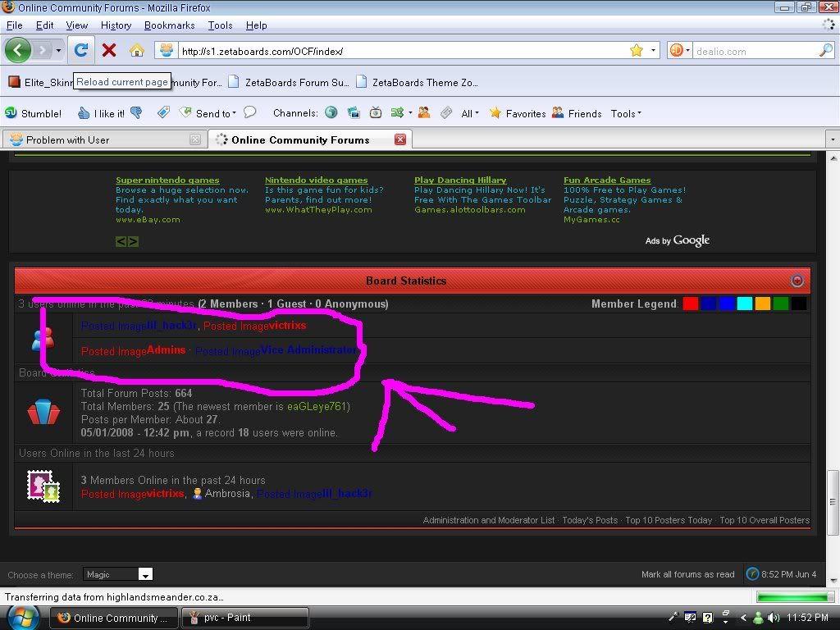Collapse the Board Statistics section
840x630 pixels.
(797, 281)
